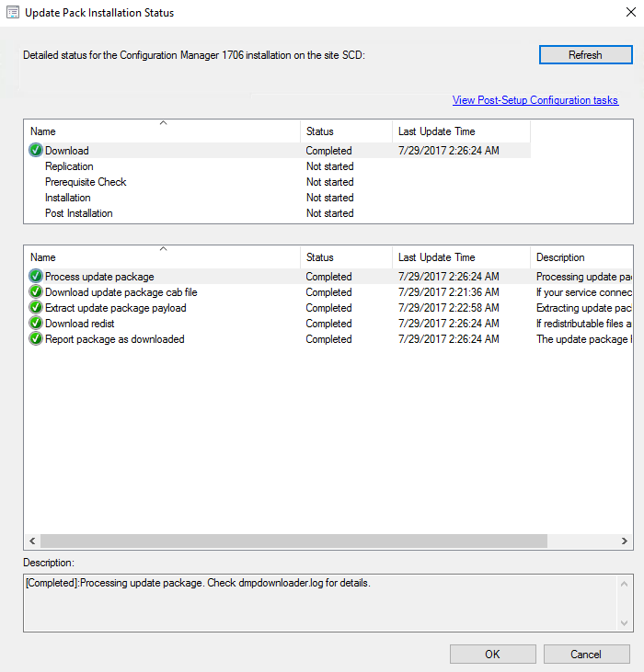Select the Report package as downloaded row
The image size is (644, 672).
328,339
